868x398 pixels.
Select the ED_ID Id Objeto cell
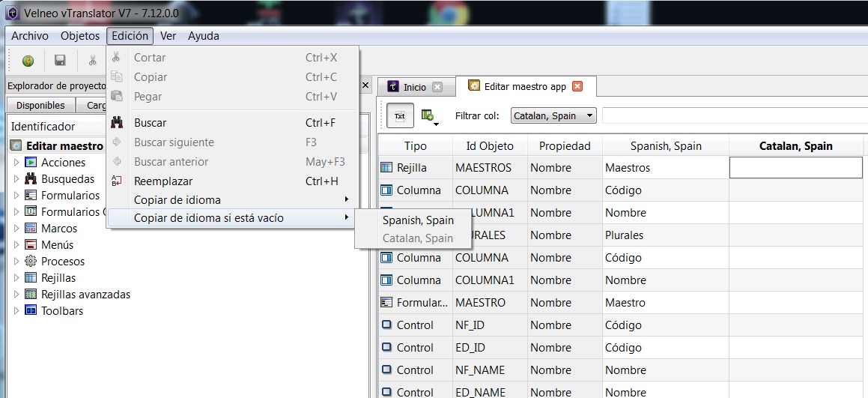point(489,348)
